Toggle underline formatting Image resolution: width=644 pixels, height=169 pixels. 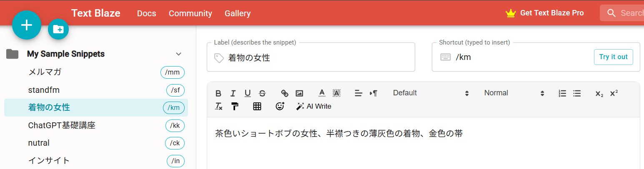pos(248,93)
